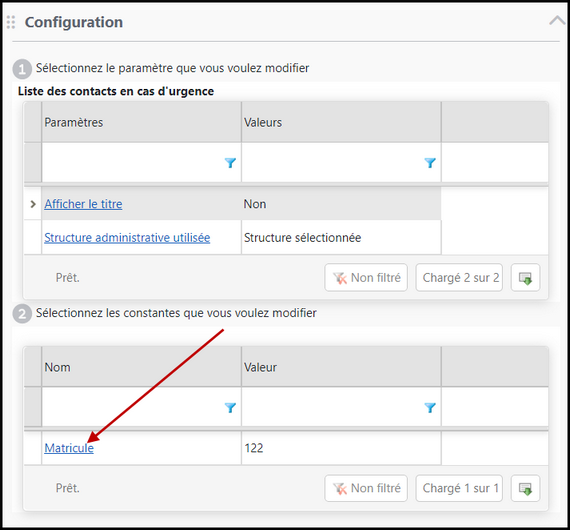Open filter icon for Nom column
570x530 pixels.
(x=230, y=408)
